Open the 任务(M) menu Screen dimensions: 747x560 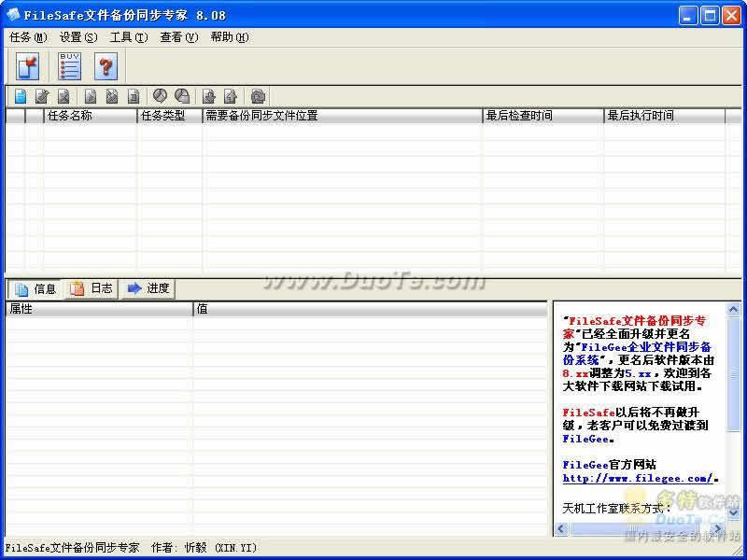click(x=29, y=37)
